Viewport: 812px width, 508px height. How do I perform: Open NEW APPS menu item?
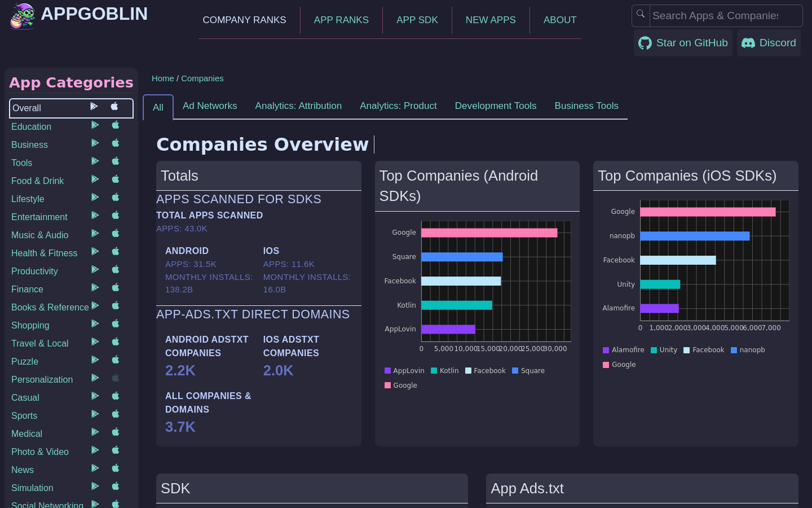pos(491,20)
